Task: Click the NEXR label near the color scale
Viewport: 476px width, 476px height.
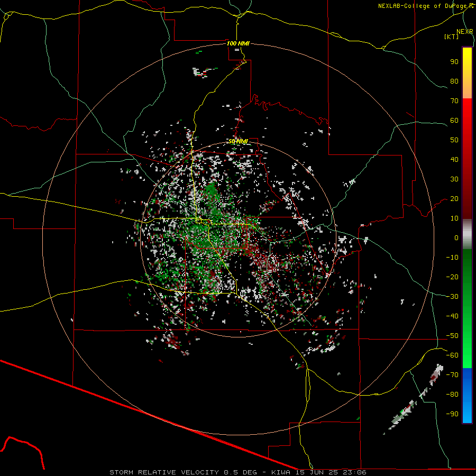Action: pos(465,31)
